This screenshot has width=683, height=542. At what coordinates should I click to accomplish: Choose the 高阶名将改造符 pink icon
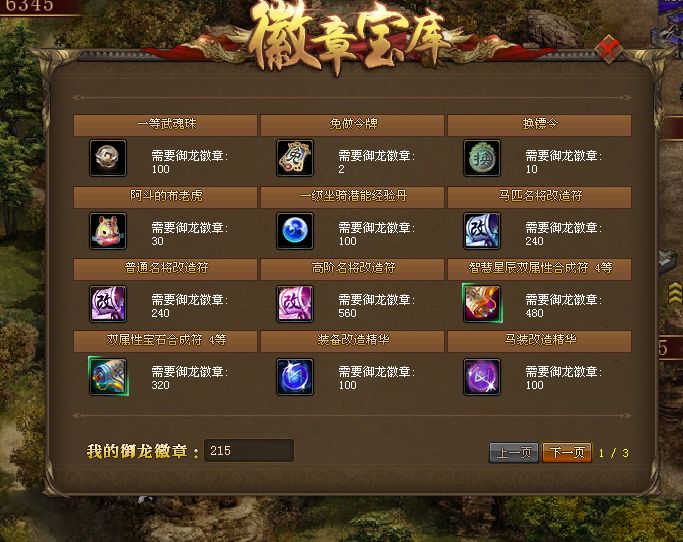[x=295, y=304]
